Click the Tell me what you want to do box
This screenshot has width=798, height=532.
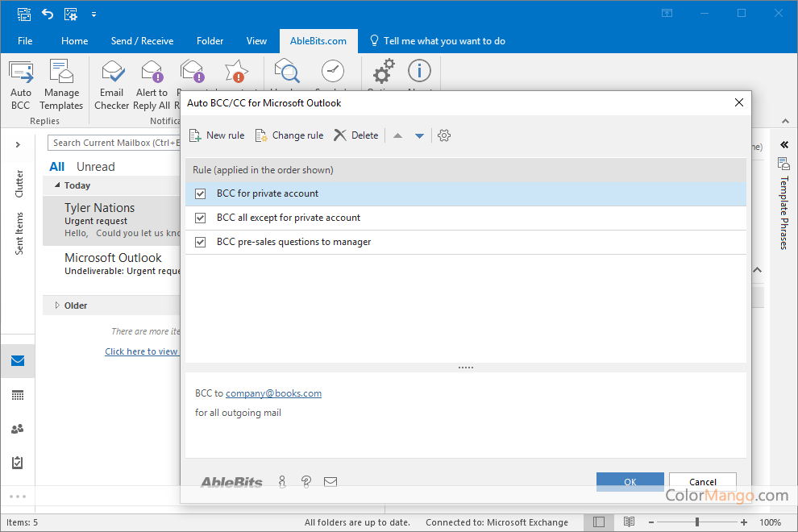pyautogui.click(x=438, y=41)
